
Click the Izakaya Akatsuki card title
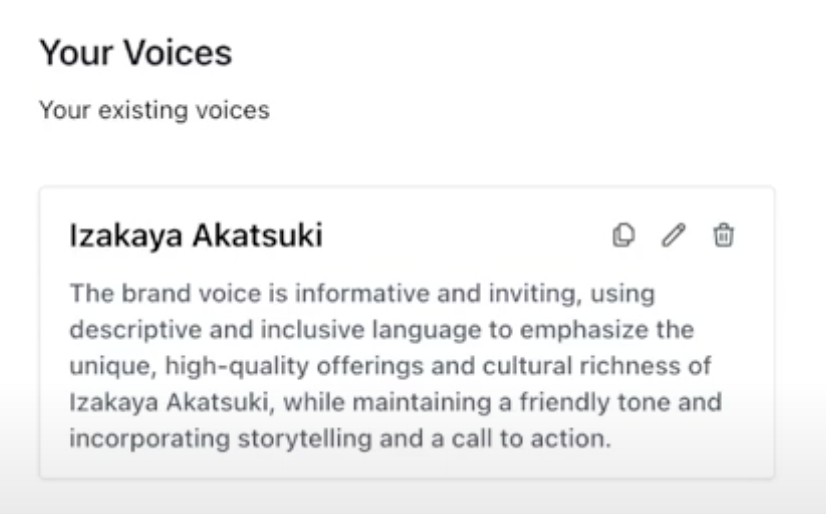(x=196, y=237)
